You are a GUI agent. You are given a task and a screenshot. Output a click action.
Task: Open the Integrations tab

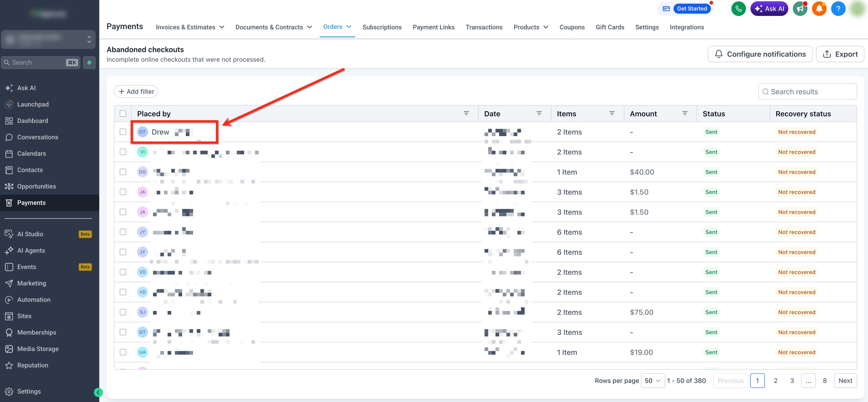point(687,27)
